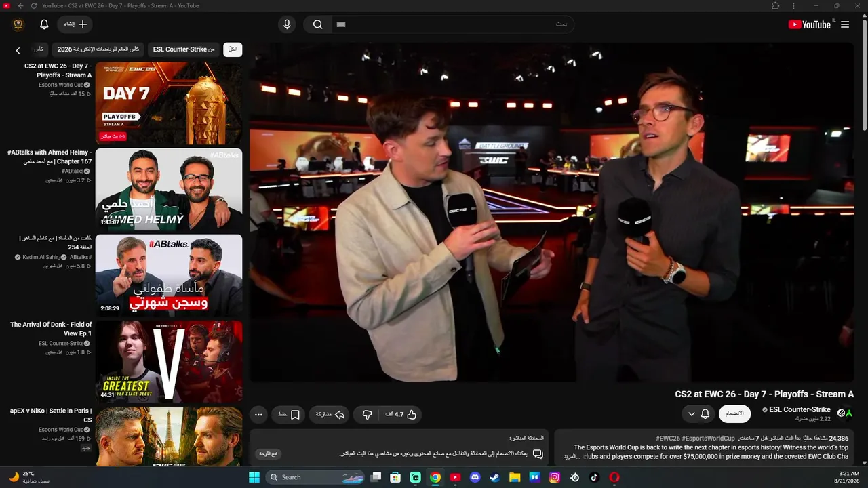
Task: Open the YouTube app on taskbar
Action: pos(455,477)
